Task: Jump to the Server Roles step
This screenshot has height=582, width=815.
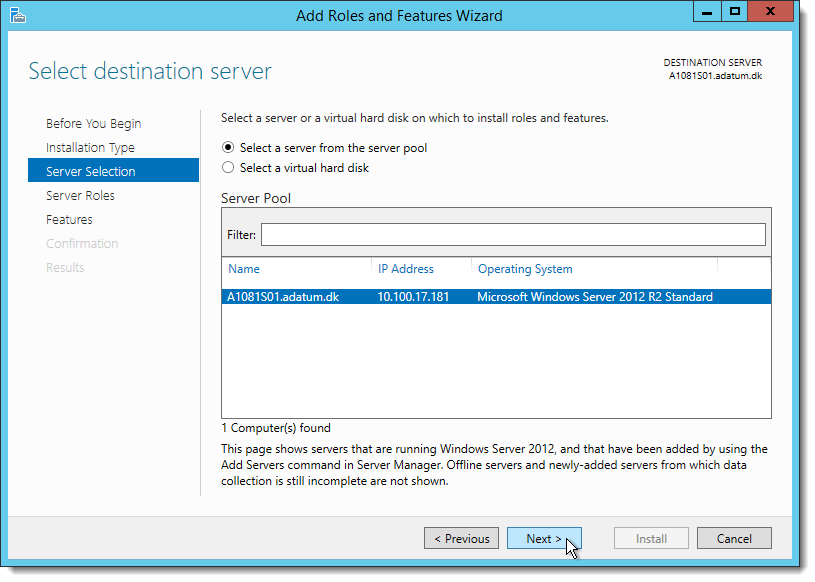Action: point(80,195)
